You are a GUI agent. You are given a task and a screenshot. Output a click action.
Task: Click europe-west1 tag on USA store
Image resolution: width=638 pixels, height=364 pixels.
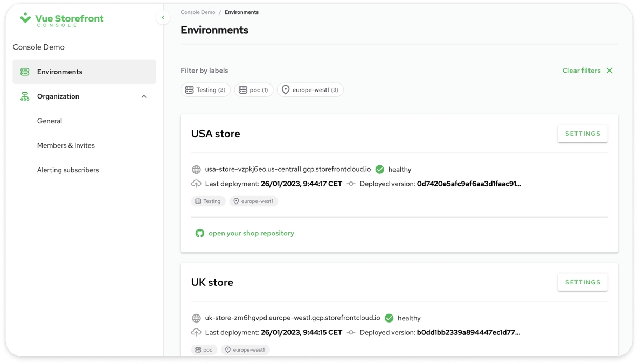253,201
